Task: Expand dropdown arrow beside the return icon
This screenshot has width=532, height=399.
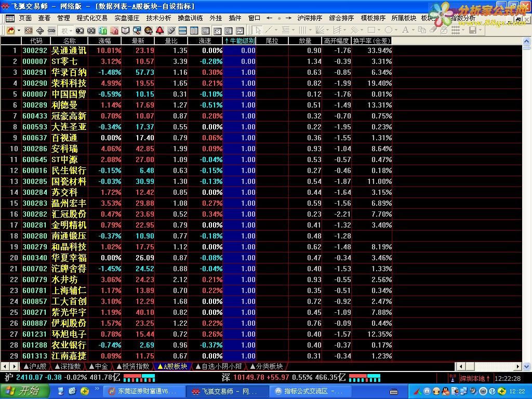Action: [x=19, y=31]
